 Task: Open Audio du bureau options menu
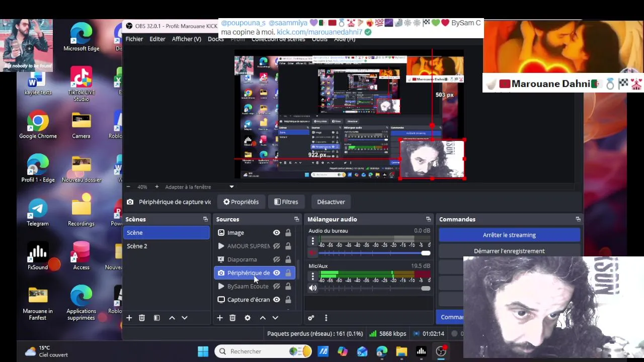[x=312, y=241]
